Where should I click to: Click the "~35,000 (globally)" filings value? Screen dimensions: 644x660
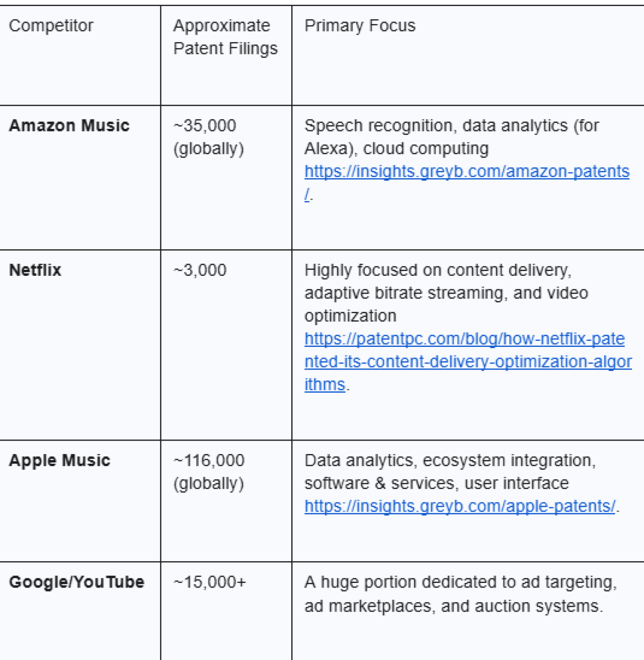coord(208,137)
